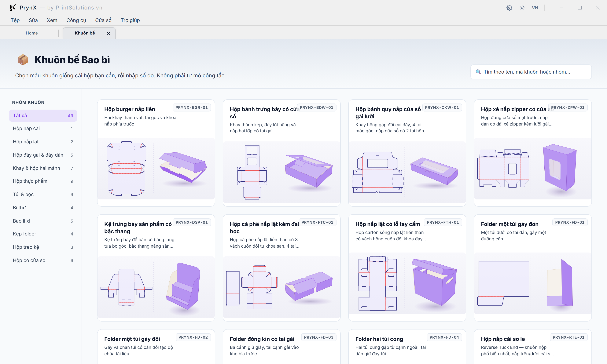The width and height of the screenshot is (607, 364).
Task: Click the search magnifier icon
Action: coord(478,72)
